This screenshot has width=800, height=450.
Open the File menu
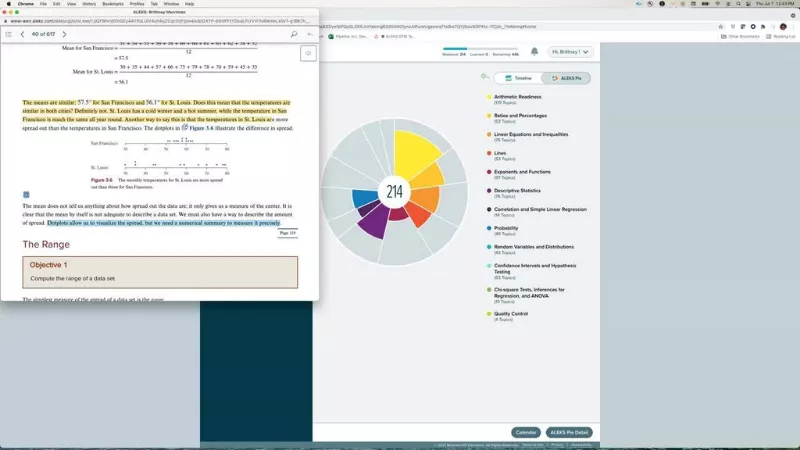coord(43,4)
